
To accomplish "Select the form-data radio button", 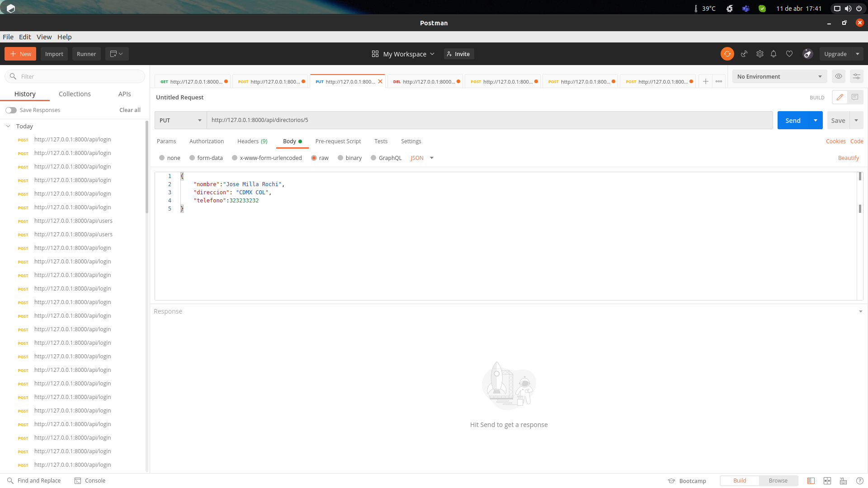I will tap(192, 158).
